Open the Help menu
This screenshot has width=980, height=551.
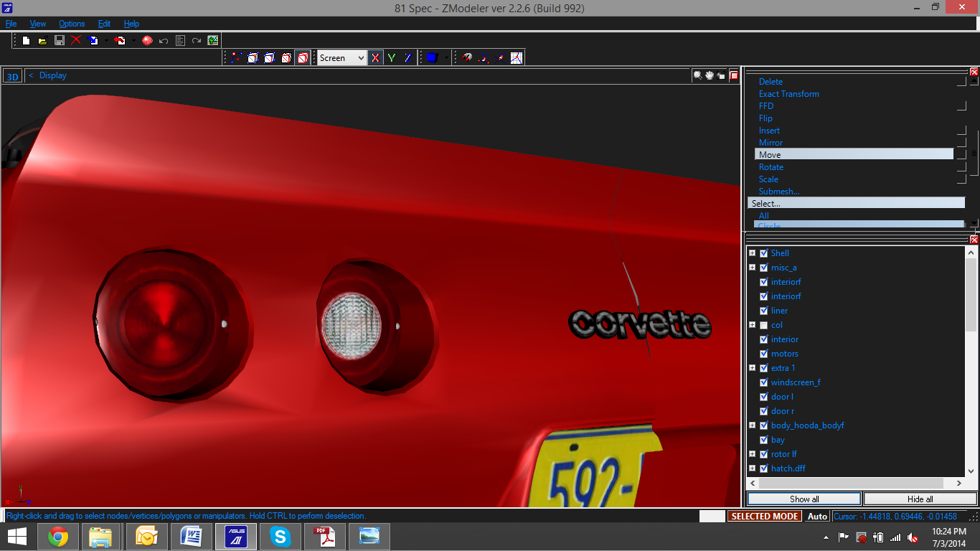[131, 24]
